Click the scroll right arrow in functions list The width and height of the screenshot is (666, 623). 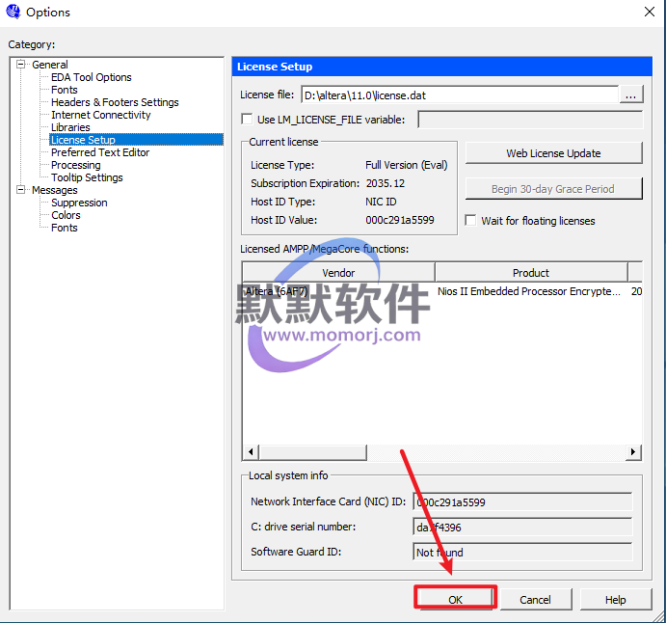tap(633, 451)
